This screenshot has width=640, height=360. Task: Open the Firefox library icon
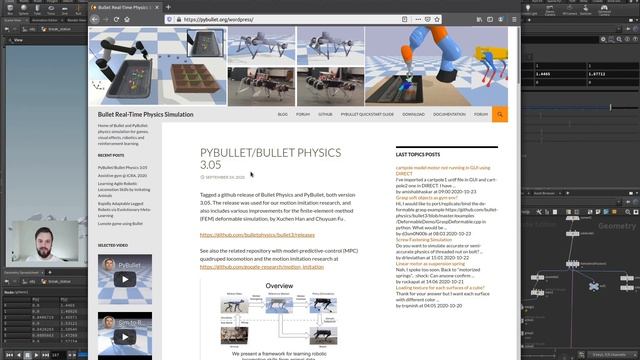click(479, 19)
